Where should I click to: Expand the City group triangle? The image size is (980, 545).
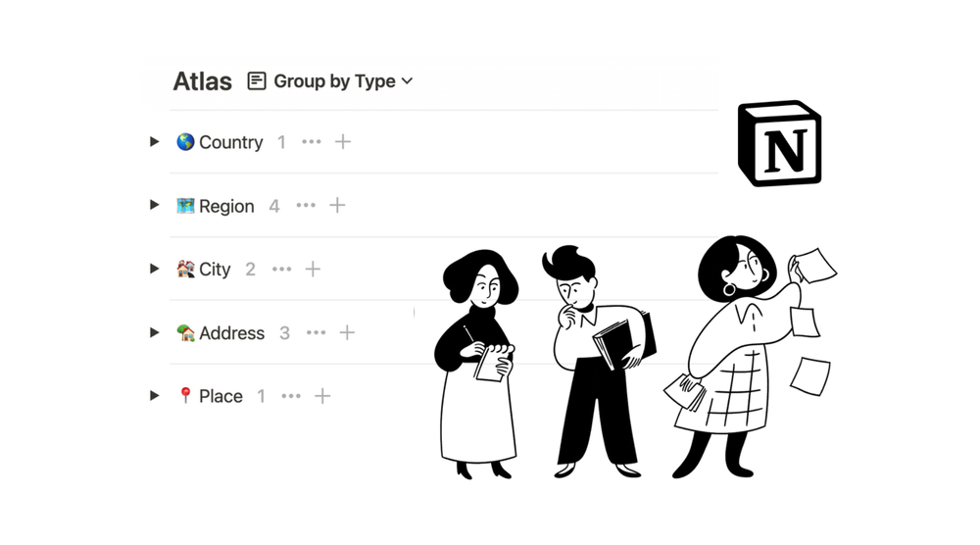[x=155, y=269]
